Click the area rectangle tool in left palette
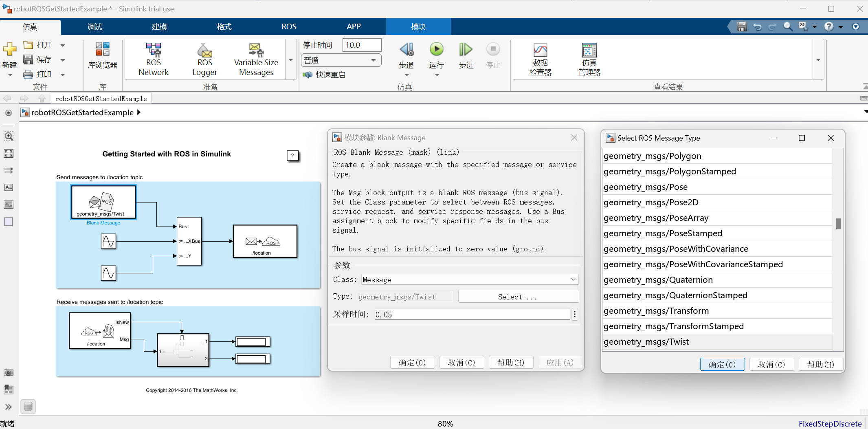This screenshot has height=429, width=868. tap(9, 222)
